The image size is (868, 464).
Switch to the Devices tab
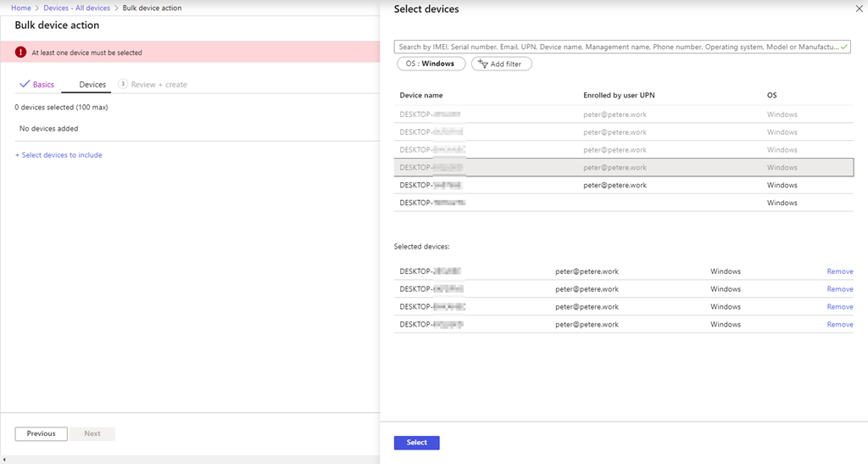(x=92, y=85)
